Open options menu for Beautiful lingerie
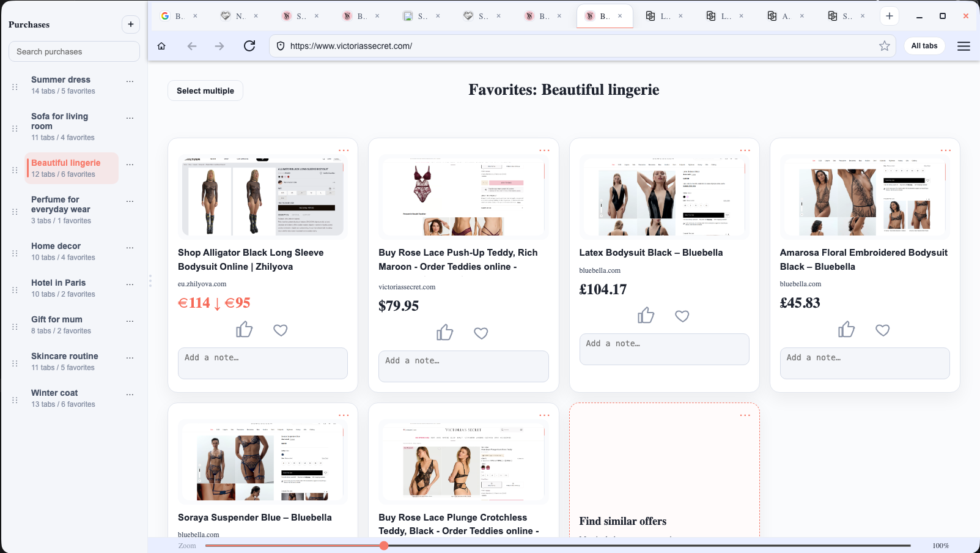Image resolution: width=980 pixels, height=553 pixels. pyautogui.click(x=130, y=164)
